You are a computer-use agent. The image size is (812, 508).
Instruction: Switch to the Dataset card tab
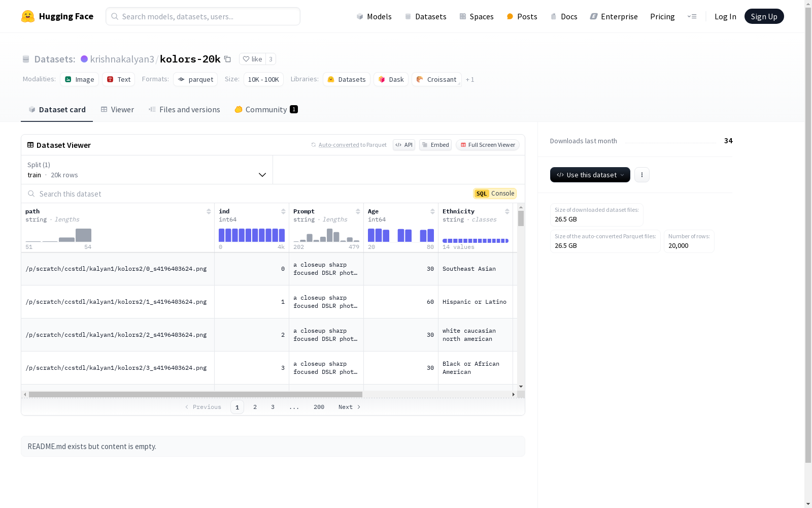pos(57,110)
